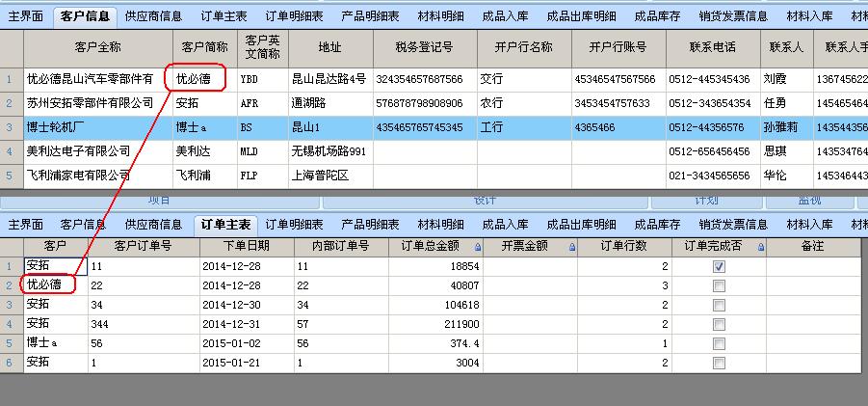Check 订单完成否 for 博士a order 56
Screen dimensions: 868x406
(719, 343)
